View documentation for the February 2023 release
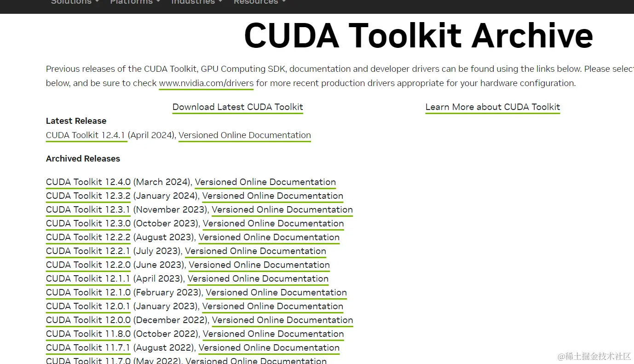The image size is (634, 364). (x=277, y=293)
